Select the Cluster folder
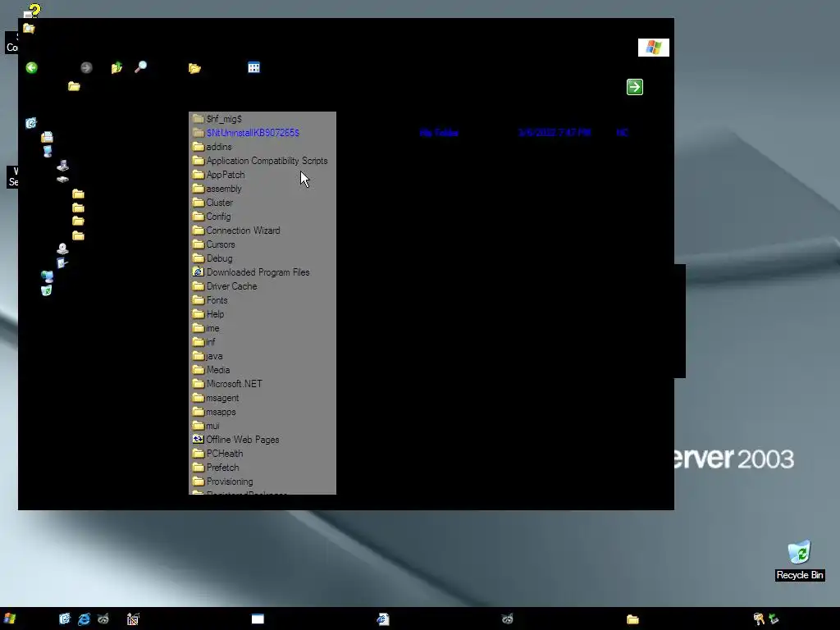Screen dimensions: 840x630 click(x=212, y=203)
